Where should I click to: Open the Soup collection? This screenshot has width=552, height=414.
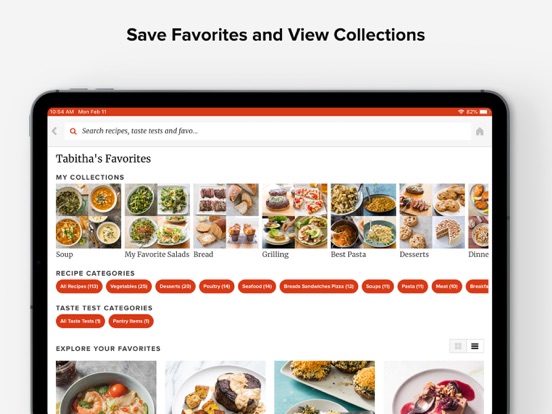click(x=88, y=221)
